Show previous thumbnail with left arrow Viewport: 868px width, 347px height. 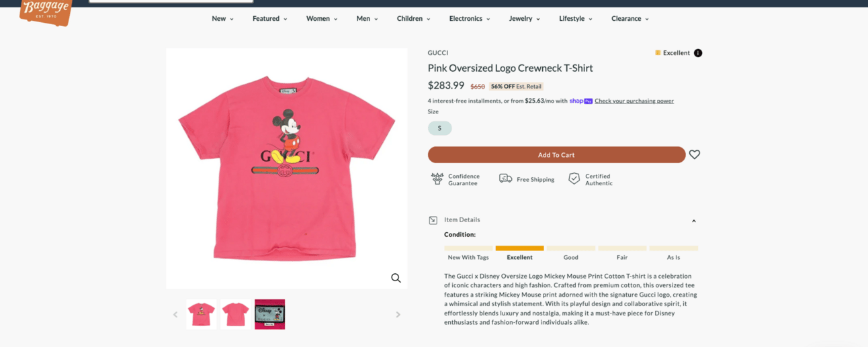point(175,314)
